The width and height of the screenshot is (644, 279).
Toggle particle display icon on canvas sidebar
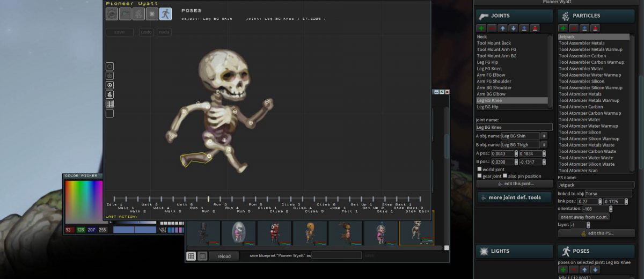pos(109,94)
